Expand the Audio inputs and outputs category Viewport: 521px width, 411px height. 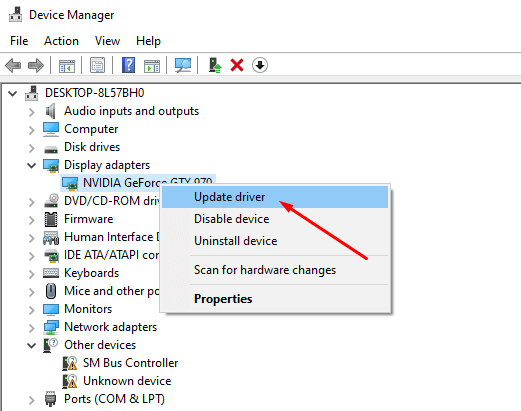32,112
